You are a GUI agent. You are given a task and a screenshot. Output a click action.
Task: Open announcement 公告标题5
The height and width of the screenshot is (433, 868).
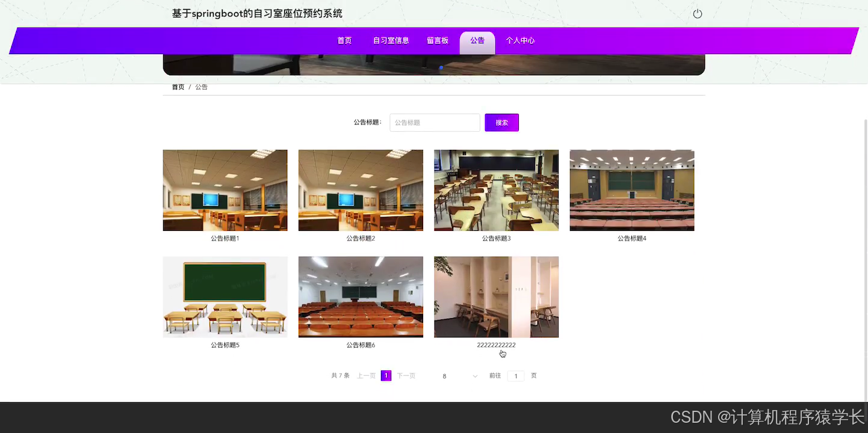(x=225, y=296)
